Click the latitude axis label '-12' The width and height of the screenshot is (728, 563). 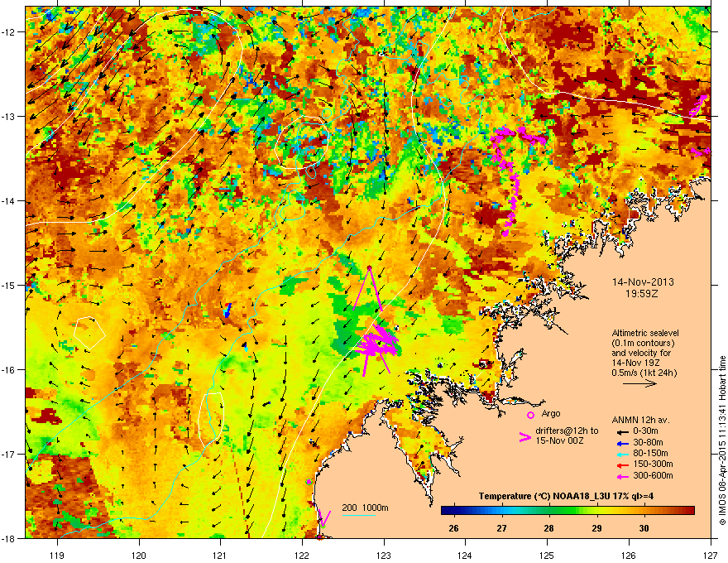click(x=9, y=32)
